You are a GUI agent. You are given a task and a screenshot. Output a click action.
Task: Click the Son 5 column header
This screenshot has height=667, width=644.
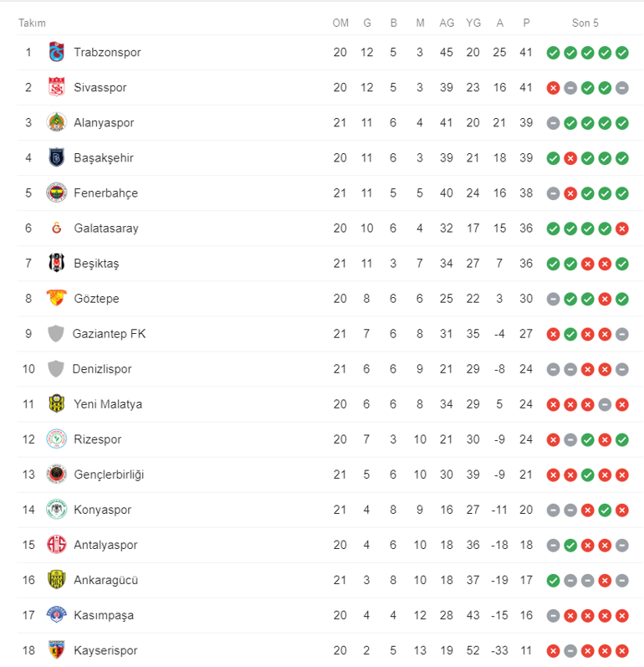coord(585,23)
